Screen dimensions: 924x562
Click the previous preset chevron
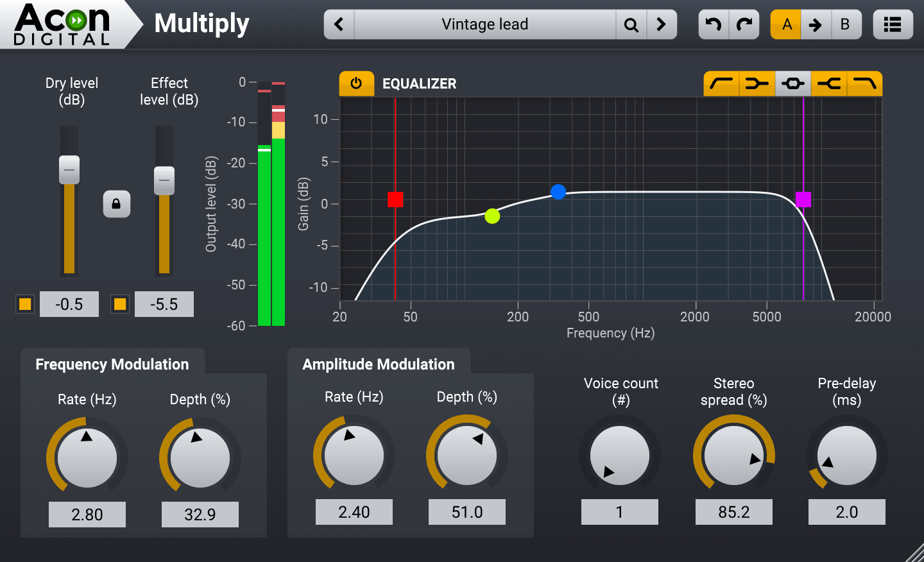(339, 24)
